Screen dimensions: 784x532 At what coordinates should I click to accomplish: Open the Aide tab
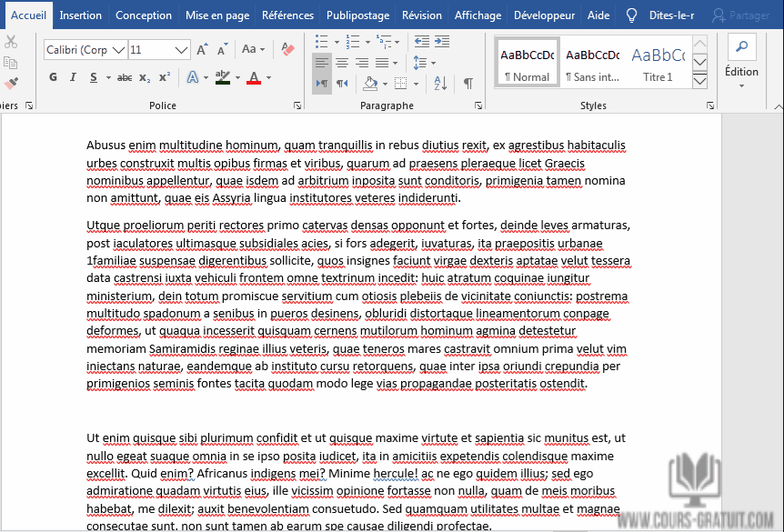coord(598,15)
